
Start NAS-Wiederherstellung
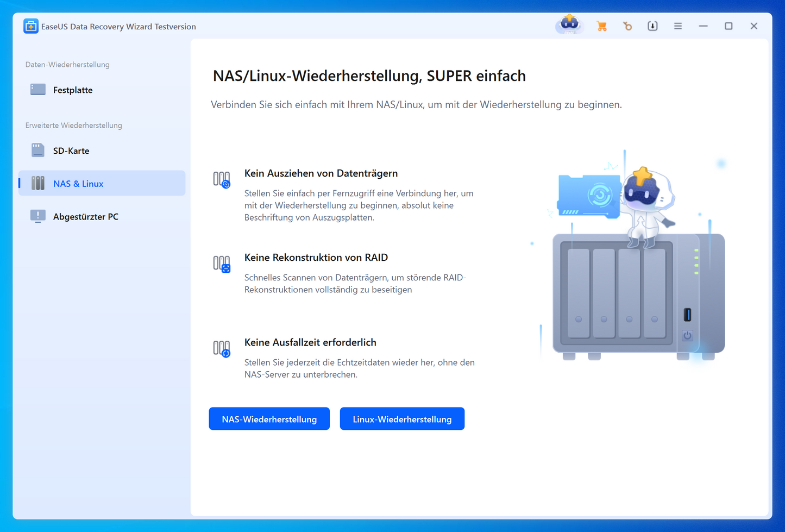click(269, 419)
